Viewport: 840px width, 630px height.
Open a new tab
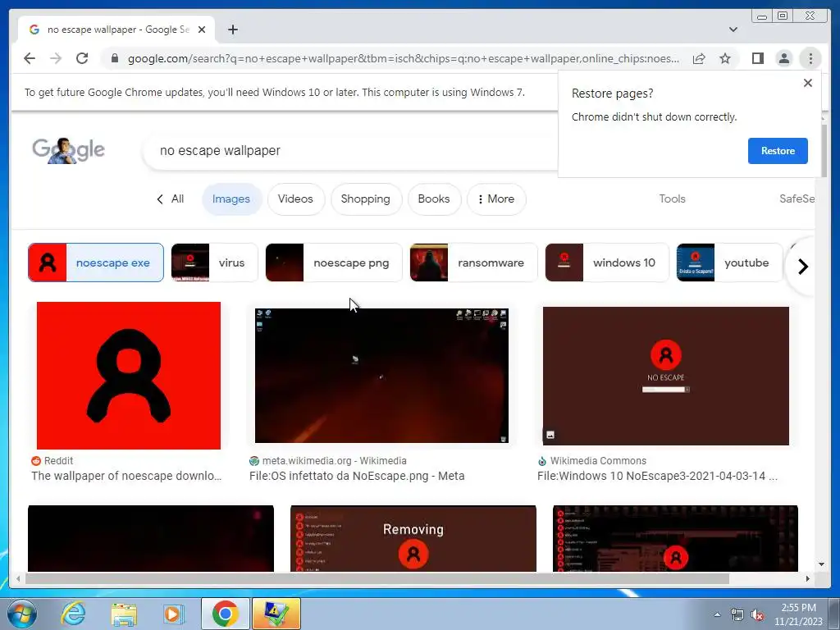pos(232,30)
